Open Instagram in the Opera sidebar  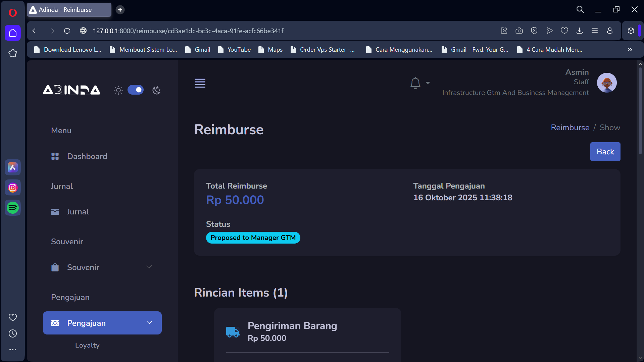[13, 188]
